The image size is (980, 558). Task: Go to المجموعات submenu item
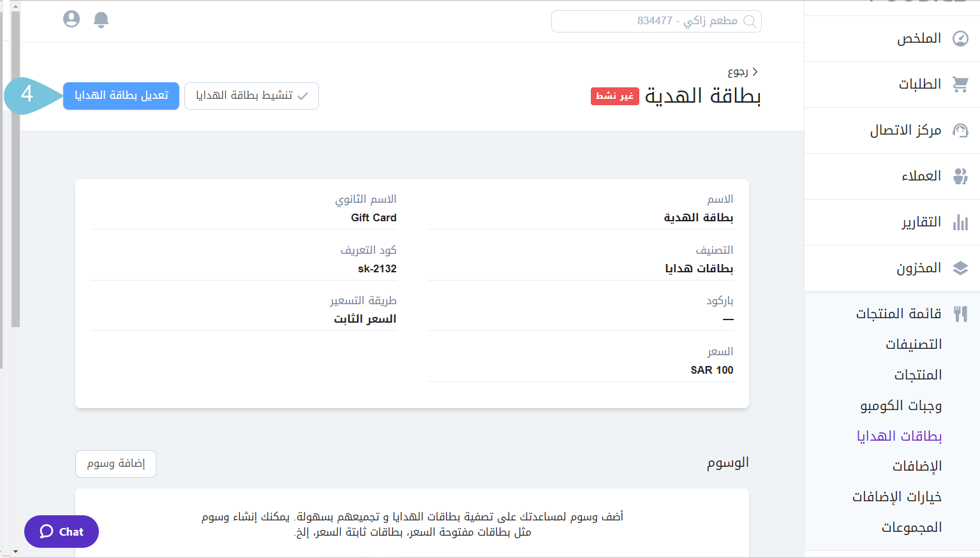pos(912,527)
